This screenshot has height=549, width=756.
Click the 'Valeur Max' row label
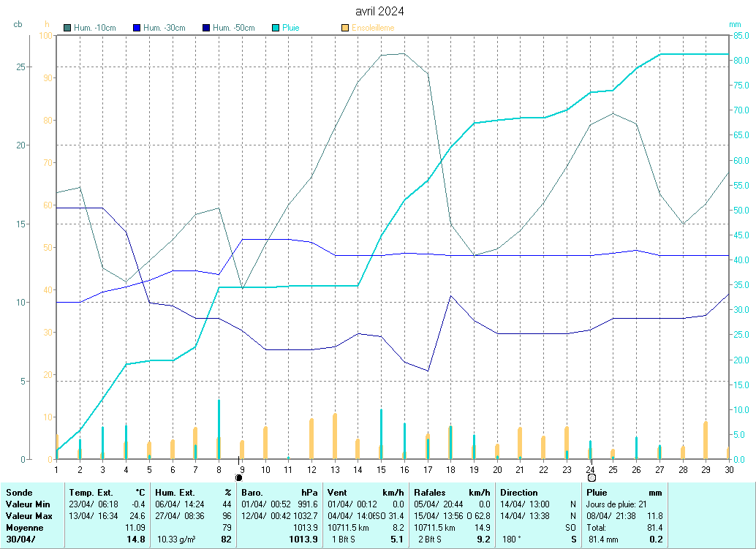coord(27,516)
